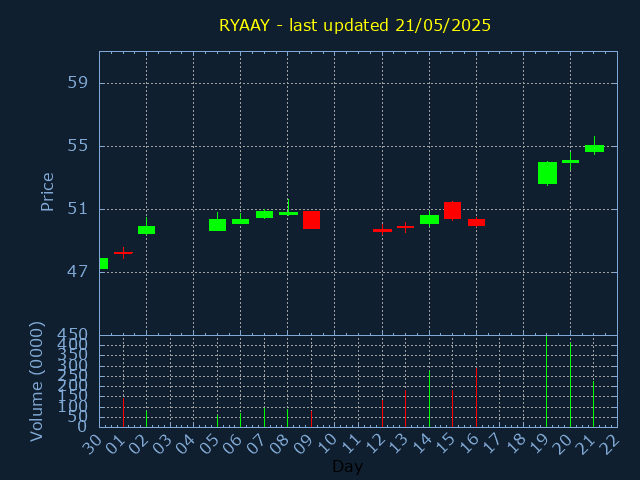The width and height of the screenshot is (640, 480).
Task: Click the 01 day tick label
Action: point(116,444)
